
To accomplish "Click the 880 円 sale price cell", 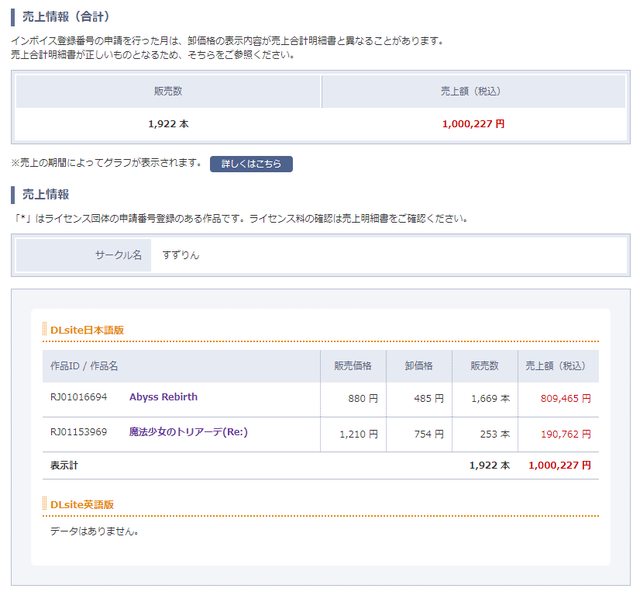I will 353,399.
